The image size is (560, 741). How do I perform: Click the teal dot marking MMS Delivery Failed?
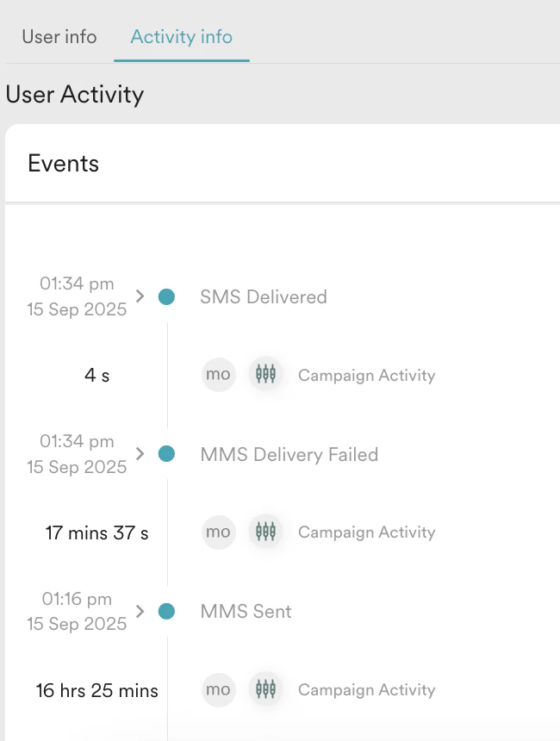(x=165, y=454)
